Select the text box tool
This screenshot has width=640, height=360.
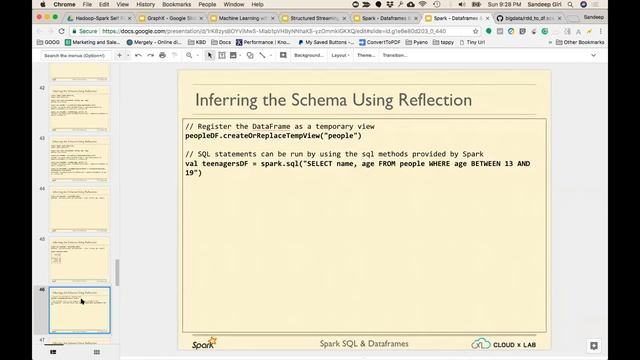pos(222,55)
